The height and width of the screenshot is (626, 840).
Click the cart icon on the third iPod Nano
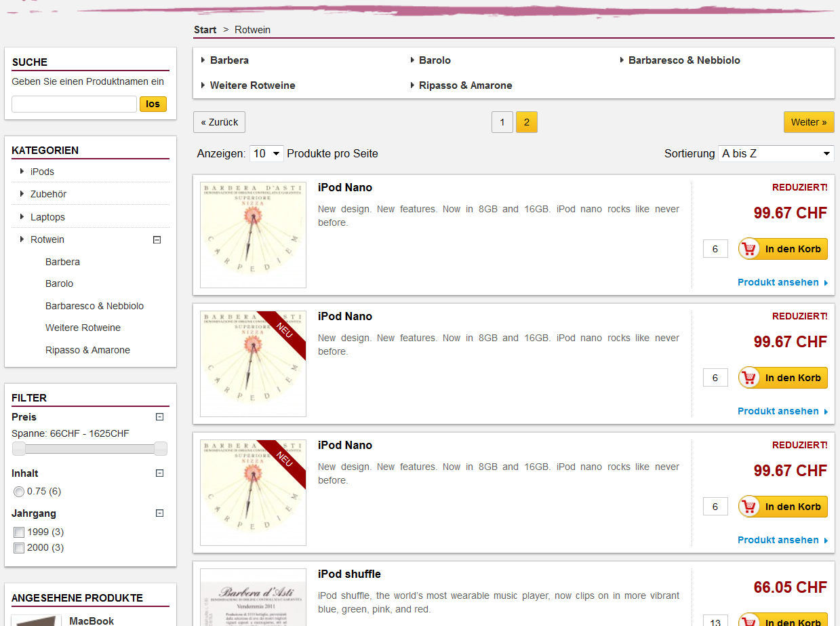[x=749, y=507]
